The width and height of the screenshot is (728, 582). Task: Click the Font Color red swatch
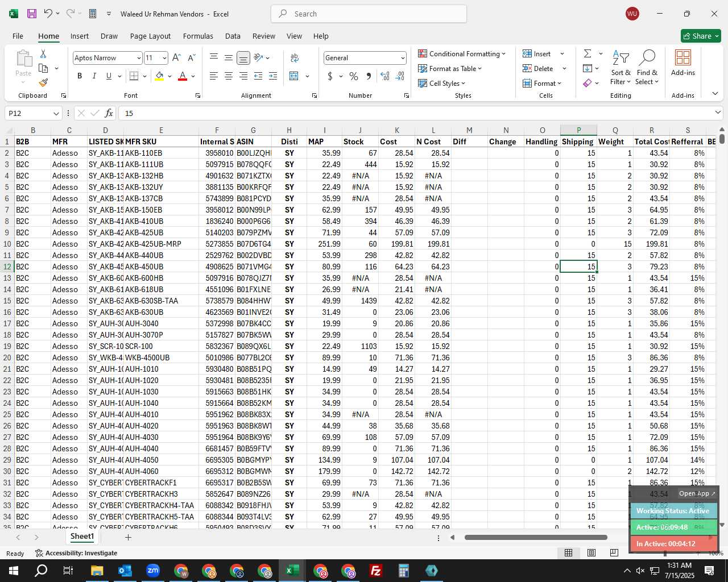coord(183,76)
